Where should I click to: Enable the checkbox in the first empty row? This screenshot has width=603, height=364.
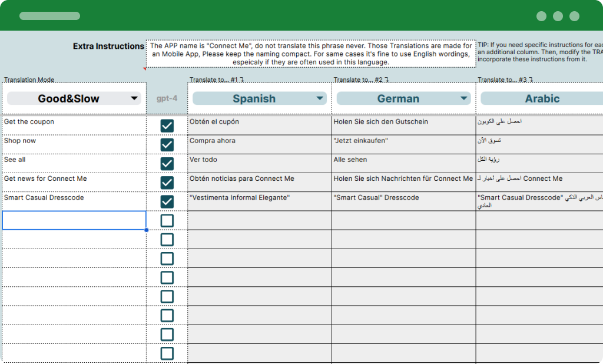(167, 220)
